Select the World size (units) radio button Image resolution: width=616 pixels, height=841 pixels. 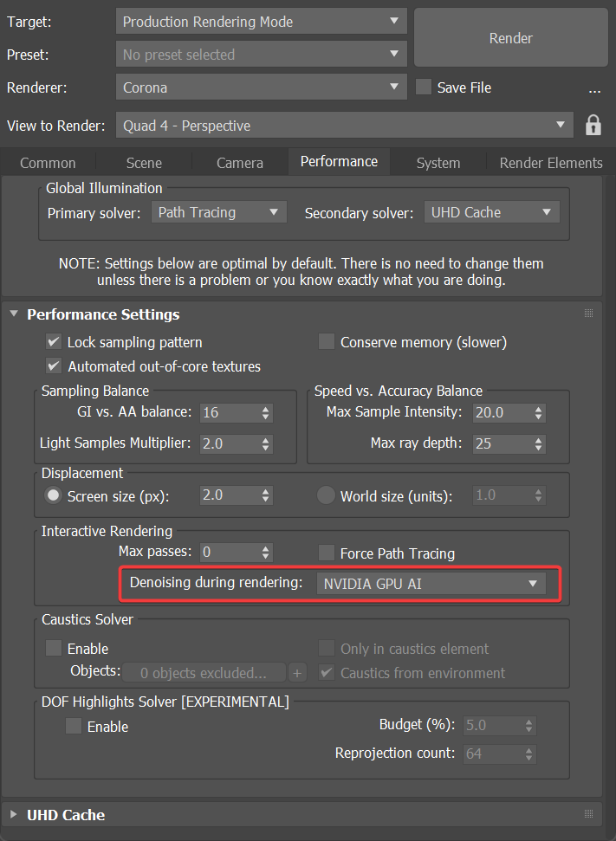pyautogui.click(x=326, y=496)
